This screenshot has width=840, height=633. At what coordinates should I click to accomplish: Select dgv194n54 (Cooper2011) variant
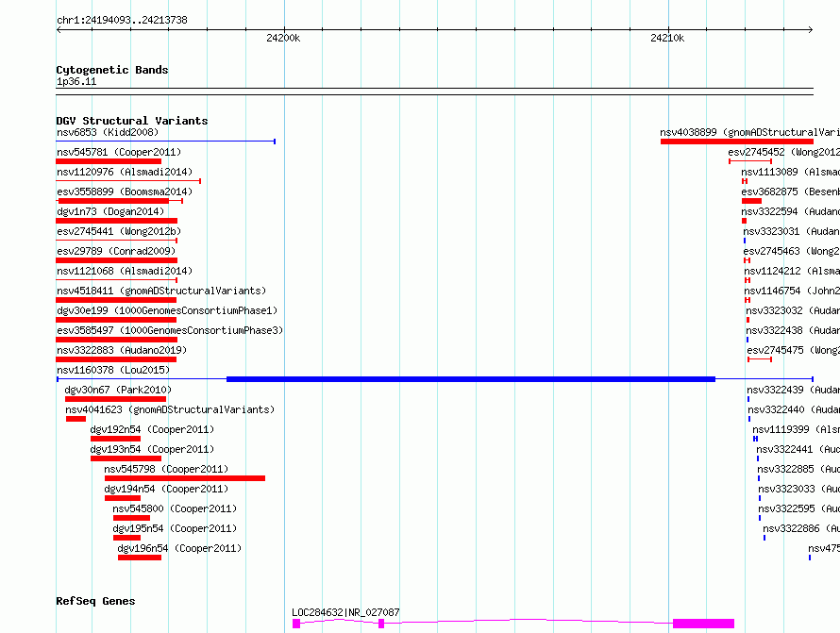coord(166,489)
